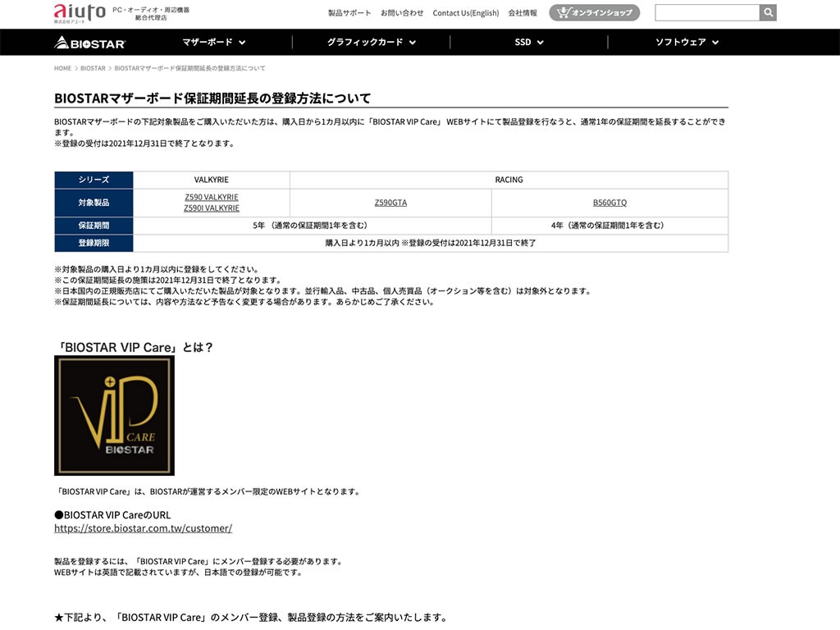Viewport: 840px width, 630px height.
Task: Expand the chevron beside グラフィックカード
Action: point(413,43)
